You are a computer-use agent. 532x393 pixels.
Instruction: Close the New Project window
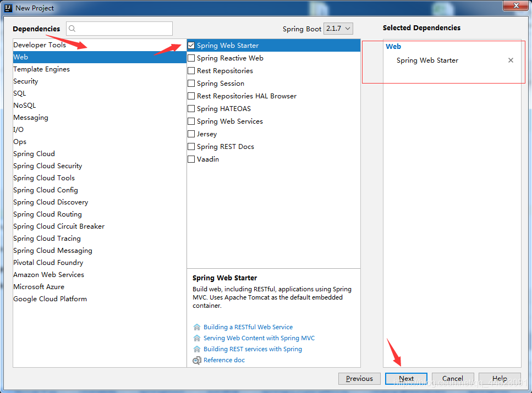point(515,5)
